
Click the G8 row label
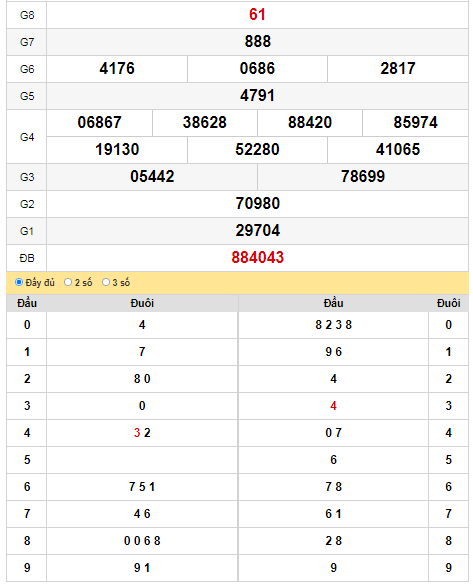(27, 15)
